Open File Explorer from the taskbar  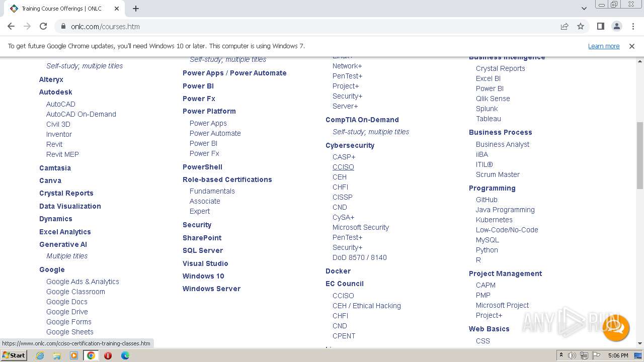(57, 355)
